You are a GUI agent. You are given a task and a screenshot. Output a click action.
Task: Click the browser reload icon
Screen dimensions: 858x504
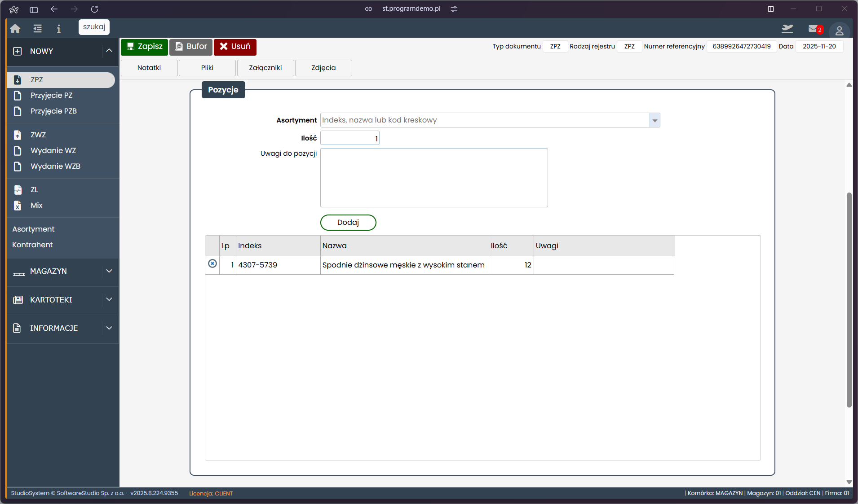(94, 9)
